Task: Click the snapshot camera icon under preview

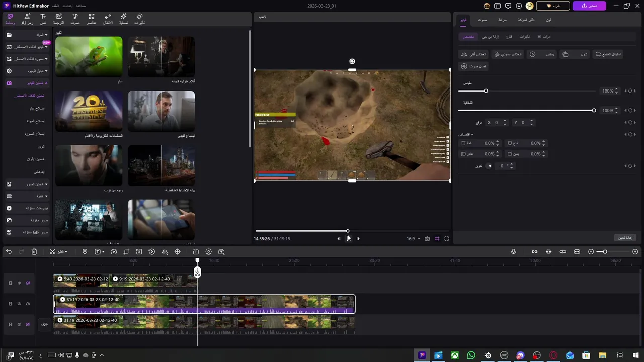Action: tap(427, 239)
